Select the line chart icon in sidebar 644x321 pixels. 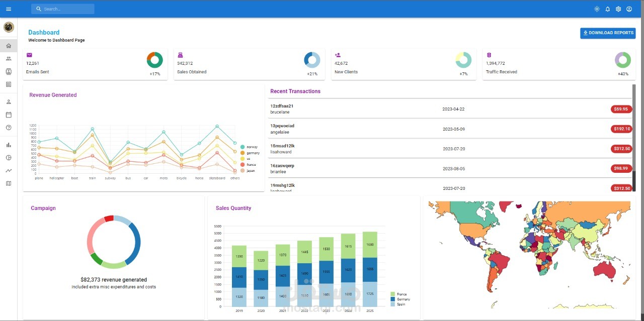8,171
